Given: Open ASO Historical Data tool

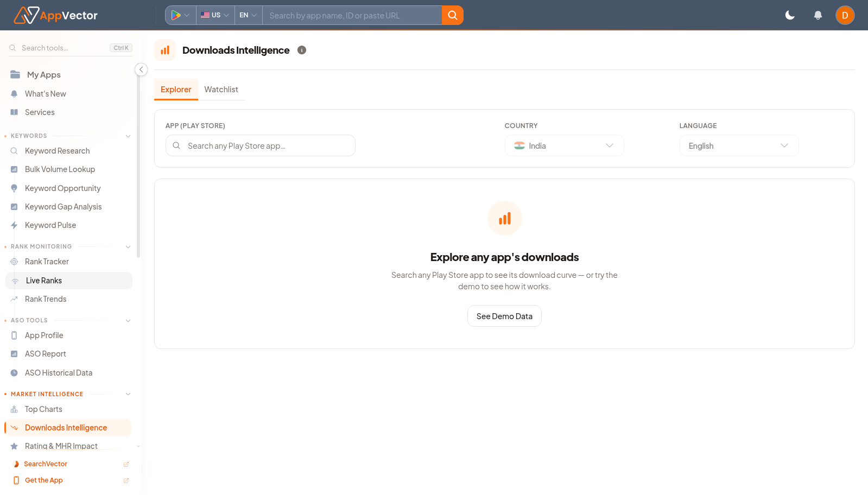Looking at the screenshot, I should tap(59, 373).
